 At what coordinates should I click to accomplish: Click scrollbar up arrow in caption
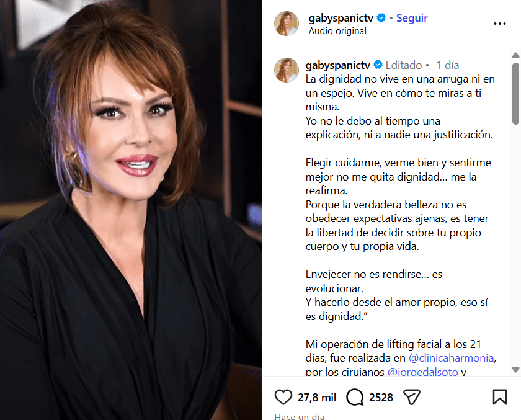coord(515,55)
